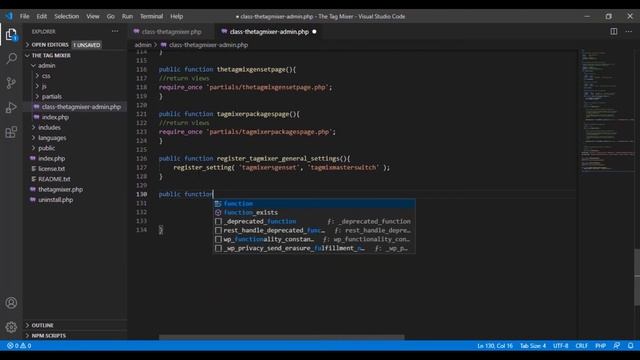Viewport: 640px width, 360px height.
Task: Open the Help menu
Action: [176, 16]
